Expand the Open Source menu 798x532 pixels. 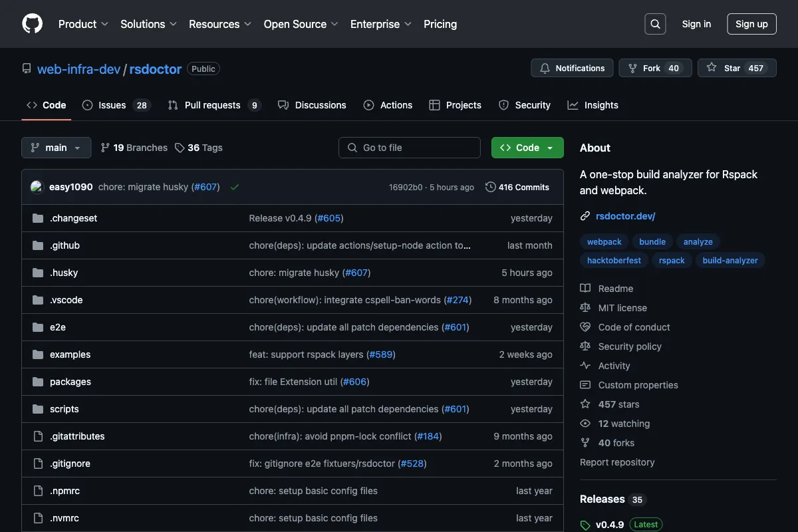[301, 24]
